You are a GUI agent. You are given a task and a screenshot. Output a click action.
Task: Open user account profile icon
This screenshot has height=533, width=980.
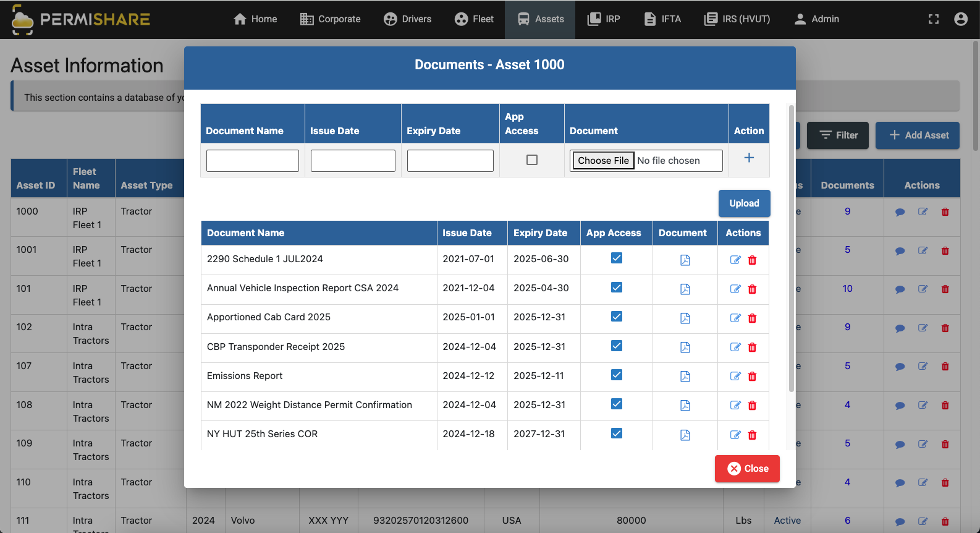pyautogui.click(x=961, y=19)
